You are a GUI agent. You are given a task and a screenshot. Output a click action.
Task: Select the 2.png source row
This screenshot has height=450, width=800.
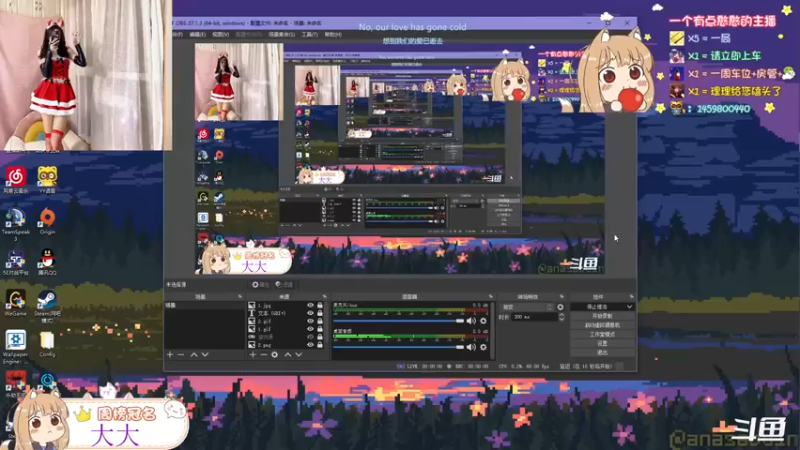coord(287,345)
